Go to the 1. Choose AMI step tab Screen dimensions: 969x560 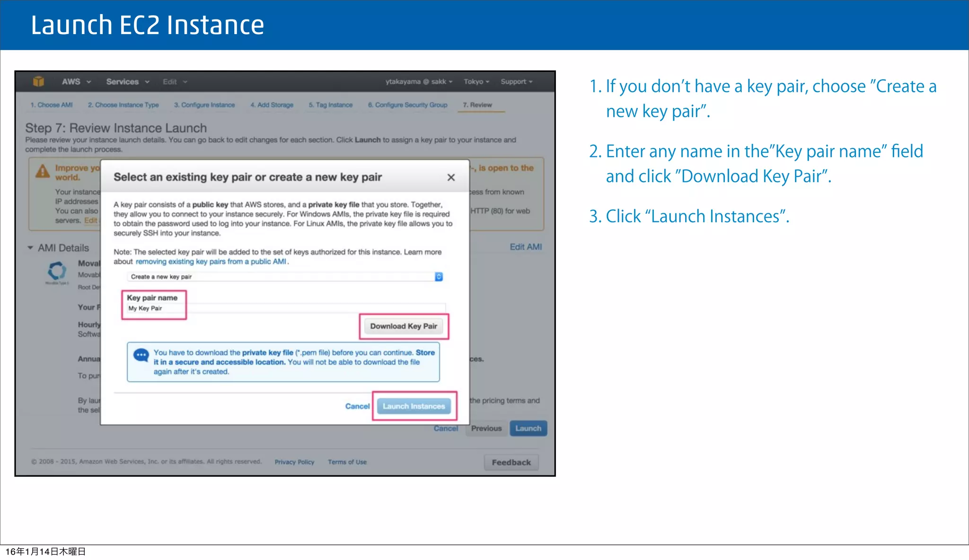(x=52, y=105)
